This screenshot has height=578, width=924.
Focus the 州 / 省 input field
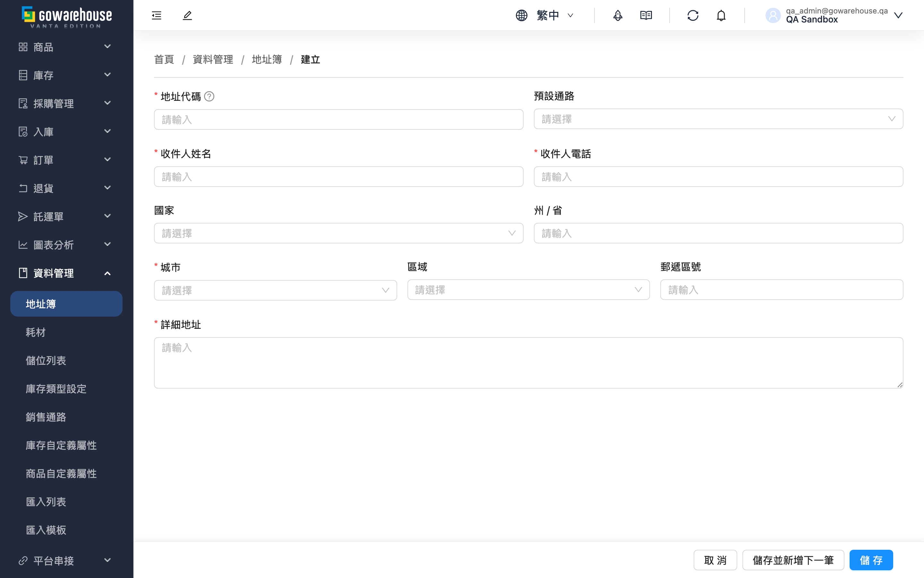(718, 233)
